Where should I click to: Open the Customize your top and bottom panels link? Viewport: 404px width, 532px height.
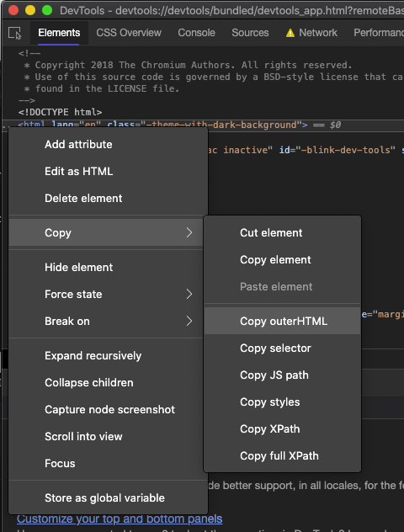pos(120,519)
